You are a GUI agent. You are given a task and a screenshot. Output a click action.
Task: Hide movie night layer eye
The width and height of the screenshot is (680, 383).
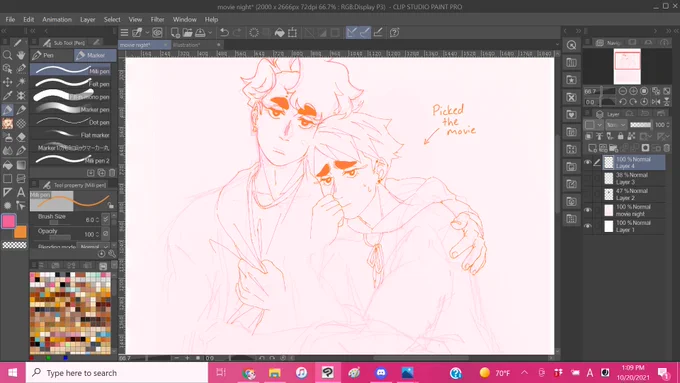click(x=588, y=210)
